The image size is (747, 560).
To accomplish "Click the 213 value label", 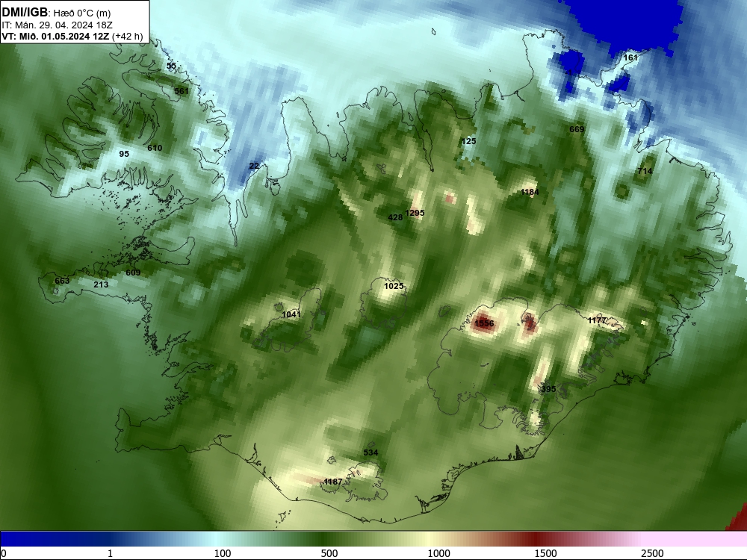I will point(101,284).
